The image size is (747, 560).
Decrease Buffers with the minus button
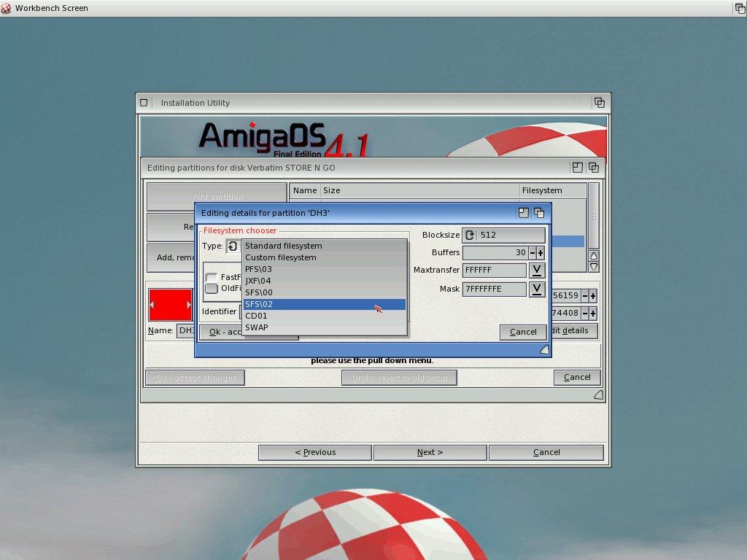pos(532,253)
